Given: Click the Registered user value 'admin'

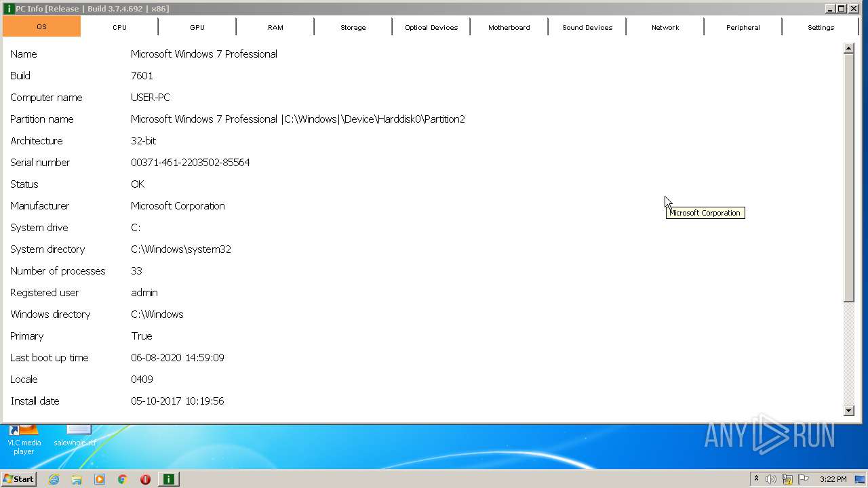Looking at the screenshot, I should (144, 293).
